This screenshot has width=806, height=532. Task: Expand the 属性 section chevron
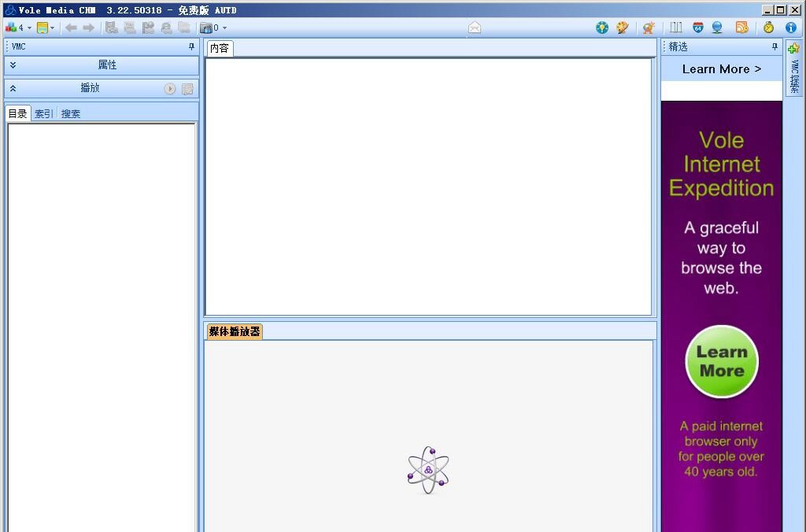(x=13, y=65)
